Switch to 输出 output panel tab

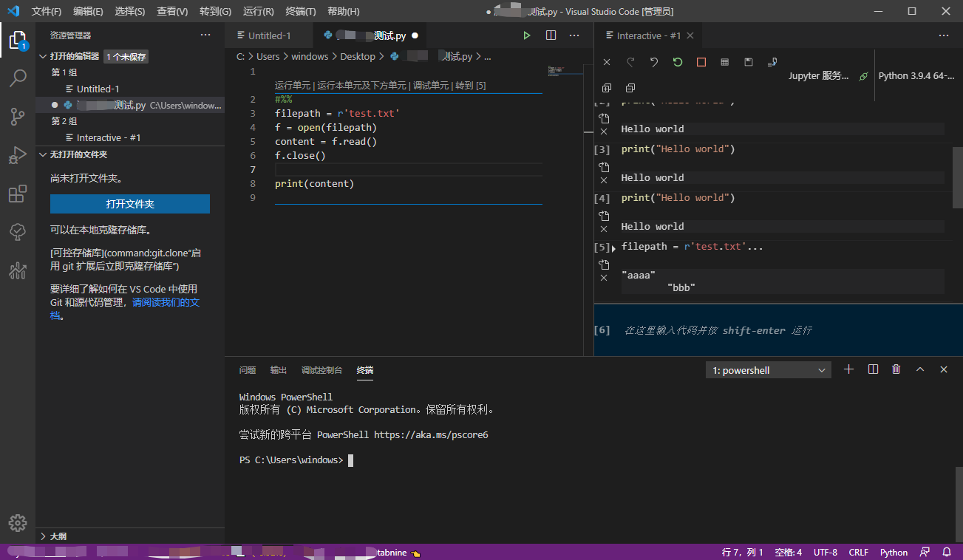tap(279, 370)
